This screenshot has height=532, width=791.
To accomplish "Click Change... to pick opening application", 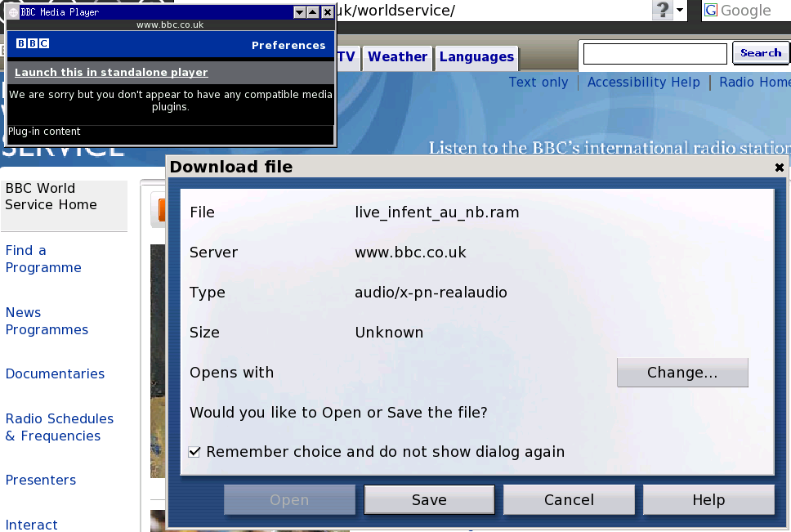I will (682, 373).
